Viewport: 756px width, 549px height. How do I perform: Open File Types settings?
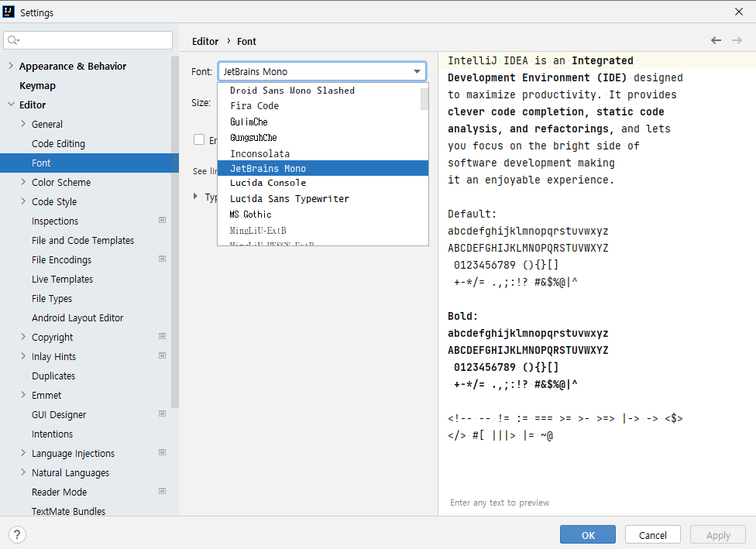(x=52, y=298)
